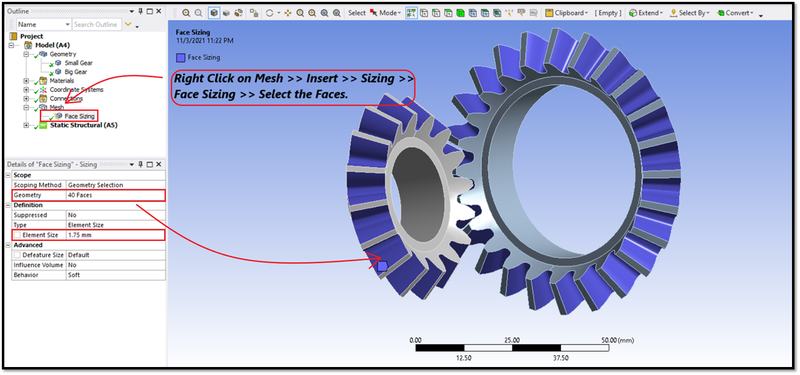Open the Select By menu
Screen dimensions: 800x375
(690, 13)
